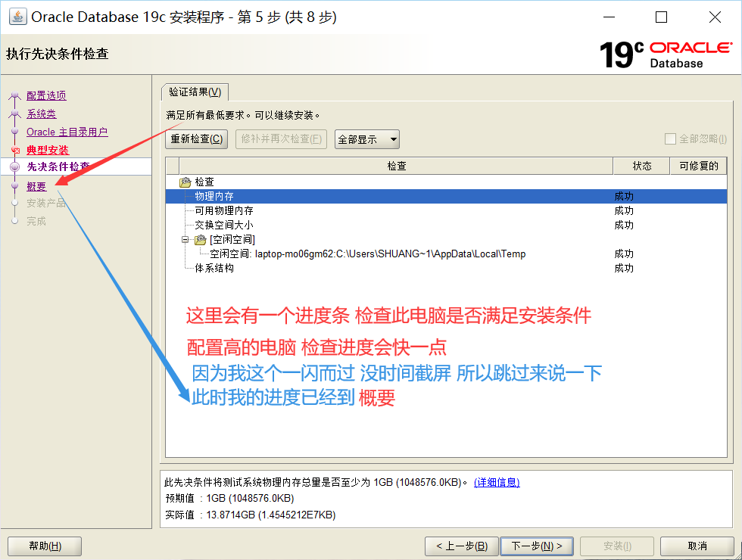742x560 pixels.
Task: Open the 全部显示 dropdown
Action: click(x=366, y=138)
